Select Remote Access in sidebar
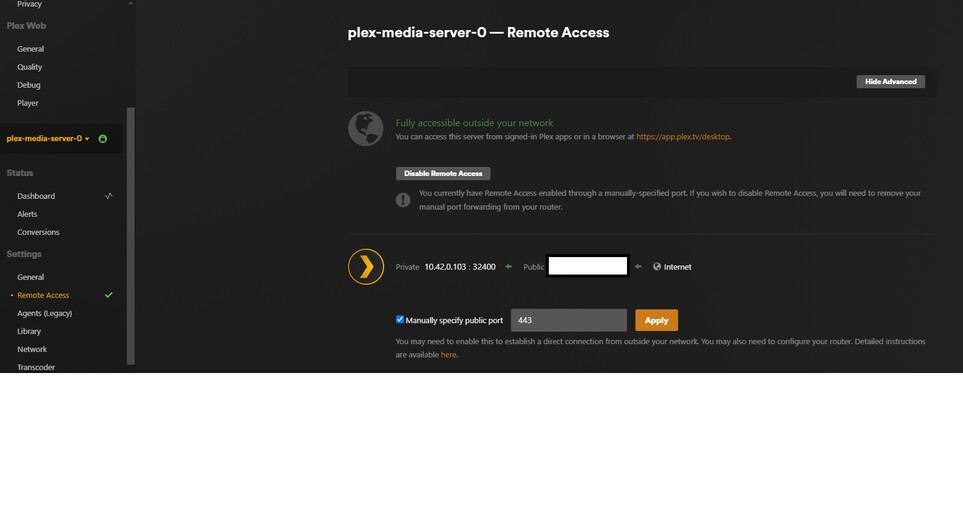963x519 pixels. pyautogui.click(x=43, y=295)
